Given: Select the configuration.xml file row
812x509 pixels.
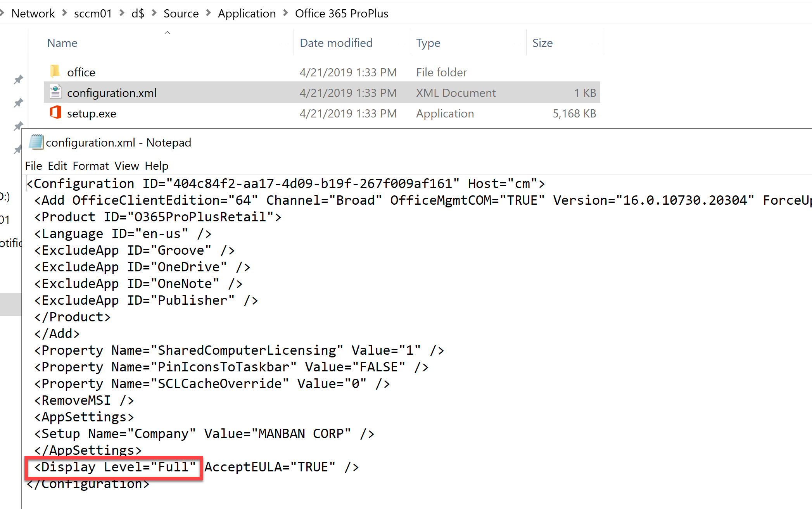Looking at the screenshot, I should [112, 92].
